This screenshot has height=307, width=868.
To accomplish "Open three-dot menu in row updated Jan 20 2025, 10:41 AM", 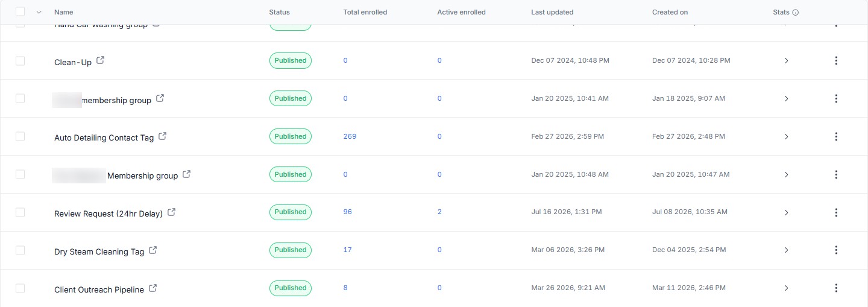I will 836,99.
